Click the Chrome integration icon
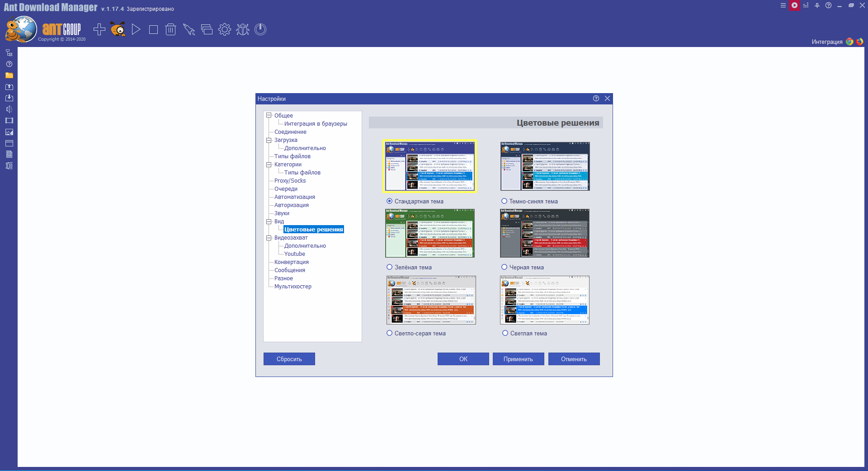Viewport: 868px width, 471px height. coord(849,42)
